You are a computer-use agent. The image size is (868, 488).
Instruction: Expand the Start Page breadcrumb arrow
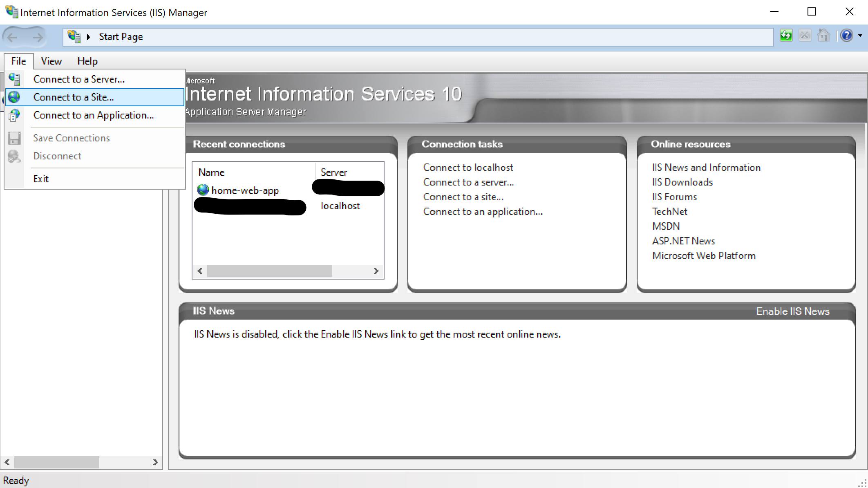pos(88,37)
